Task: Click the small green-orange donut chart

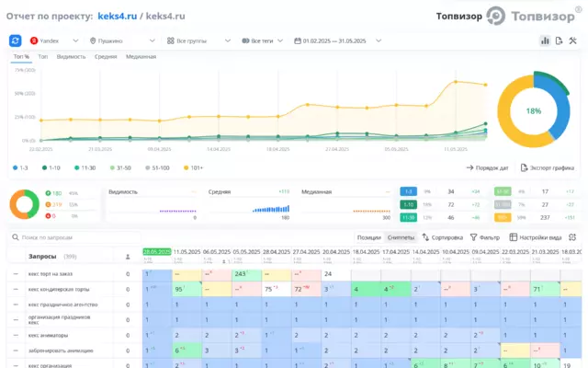Action: [x=25, y=204]
